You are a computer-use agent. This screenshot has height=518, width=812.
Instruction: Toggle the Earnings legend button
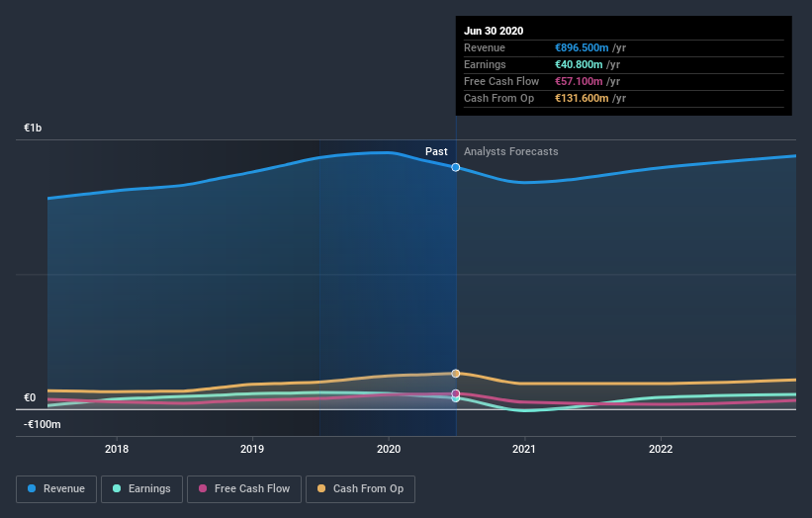141,489
